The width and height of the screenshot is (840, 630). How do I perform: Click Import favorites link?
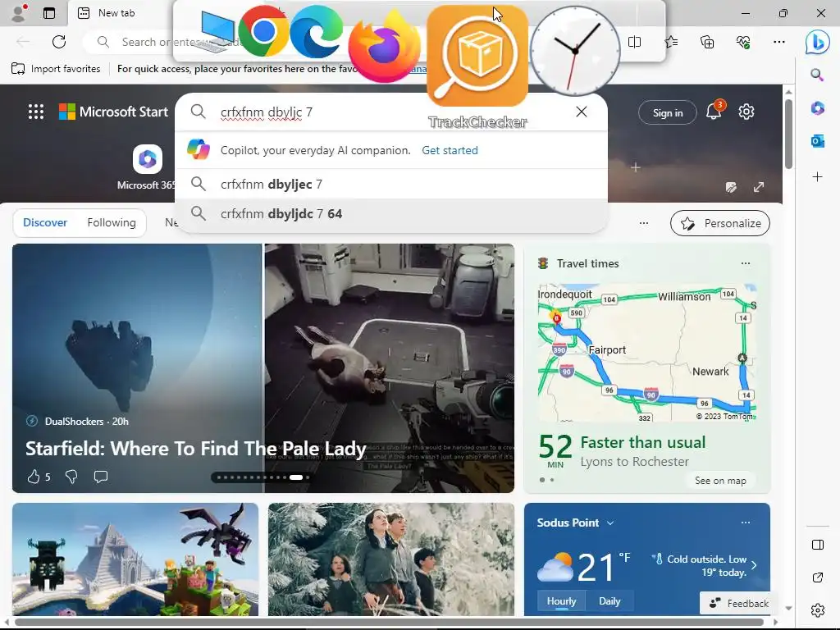[56, 69]
